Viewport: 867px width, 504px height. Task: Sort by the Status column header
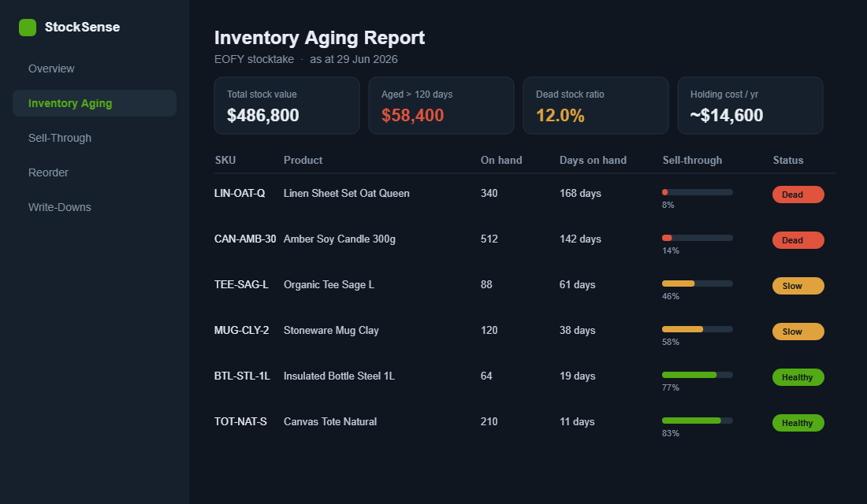tap(788, 161)
